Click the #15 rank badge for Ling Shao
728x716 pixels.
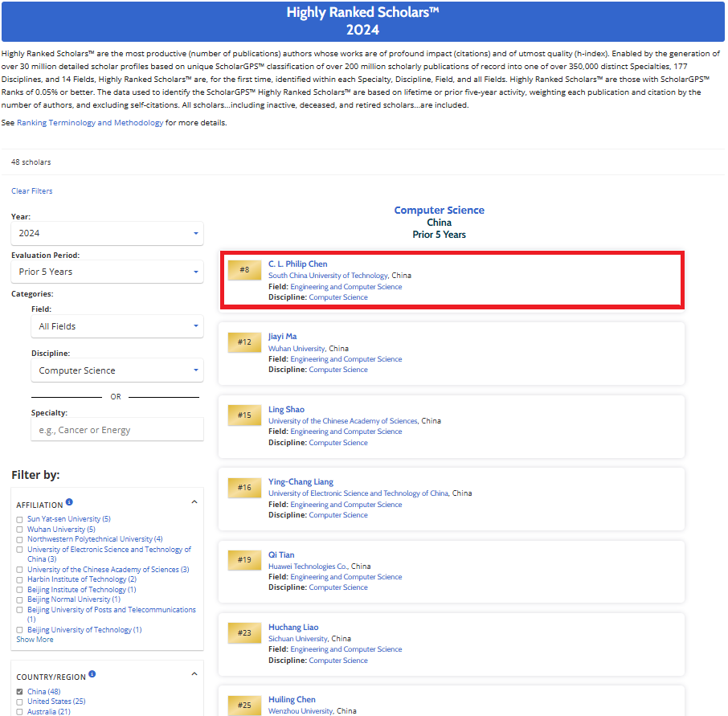tap(244, 415)
